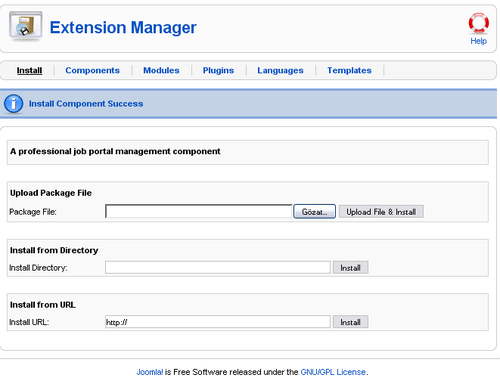
Task: Open the Plugins tab
Action: (x=218, y=70)
